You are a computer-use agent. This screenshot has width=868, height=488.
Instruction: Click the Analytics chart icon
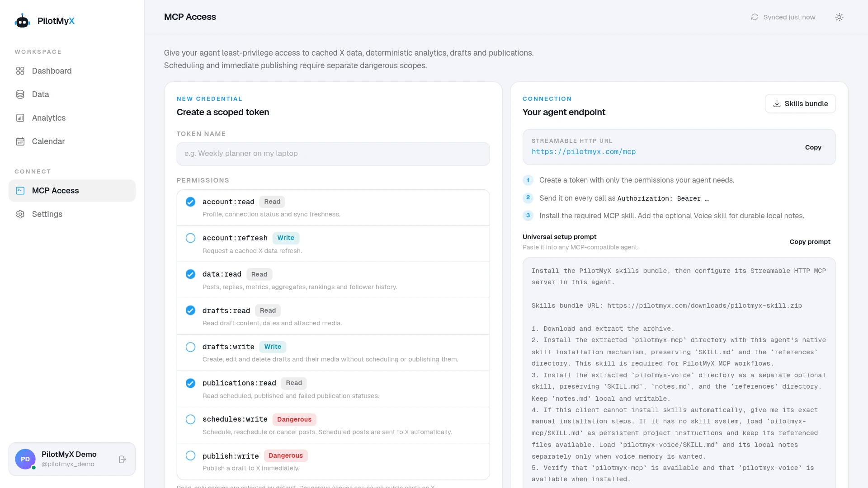tap(20, 118)
